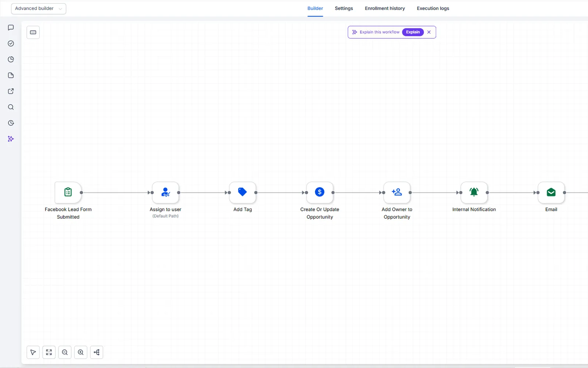Screen dimensions: 588x368
Task: Open the search magnifier in sidebar
Action: click(11, 107)
